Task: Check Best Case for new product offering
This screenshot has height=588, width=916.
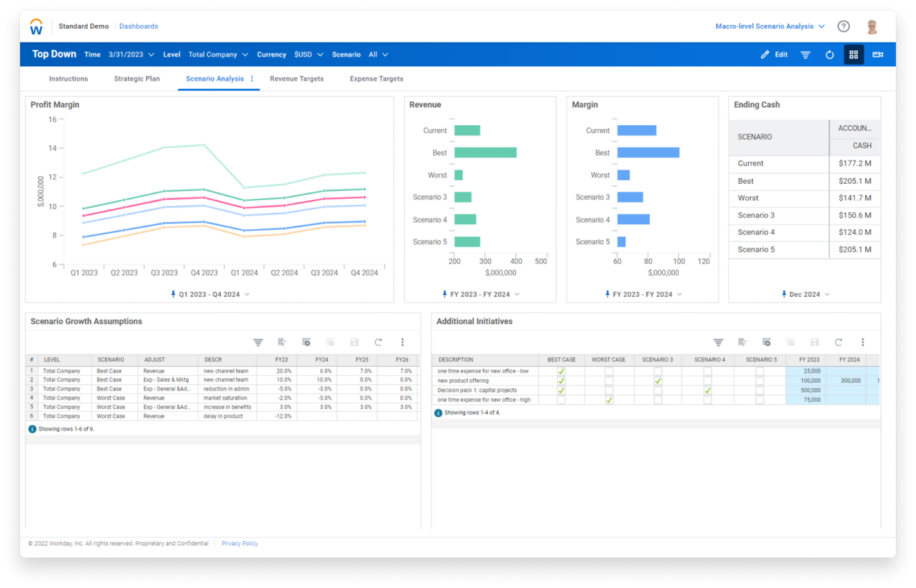Action: [561, 381]
